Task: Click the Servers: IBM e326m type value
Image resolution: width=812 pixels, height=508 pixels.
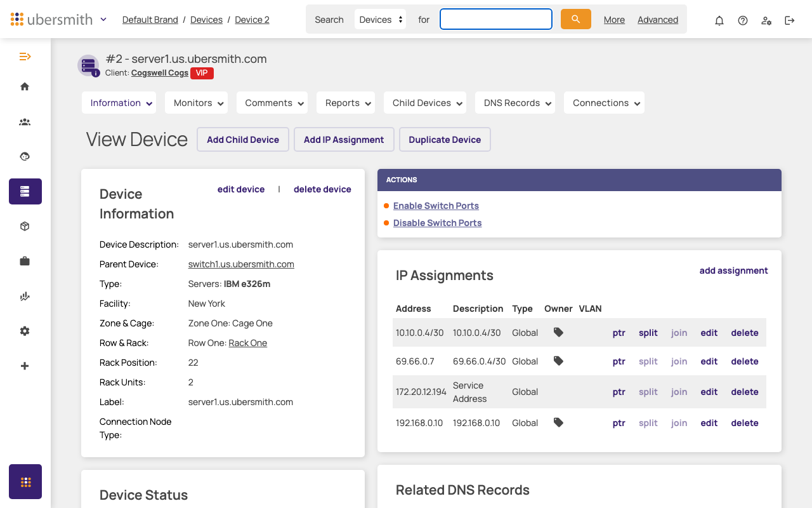Action: point(230,284)
